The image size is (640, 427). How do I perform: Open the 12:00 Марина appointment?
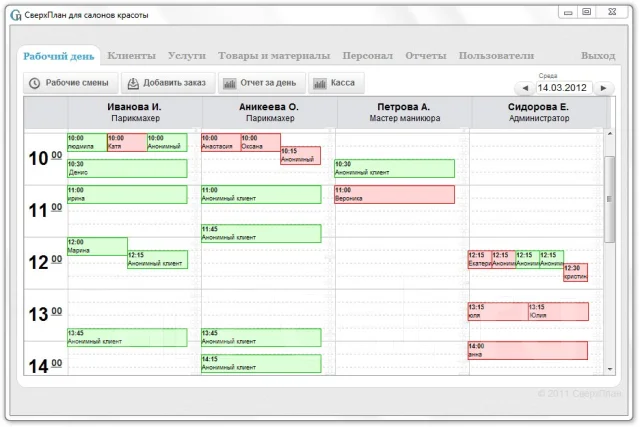point(97,247)
